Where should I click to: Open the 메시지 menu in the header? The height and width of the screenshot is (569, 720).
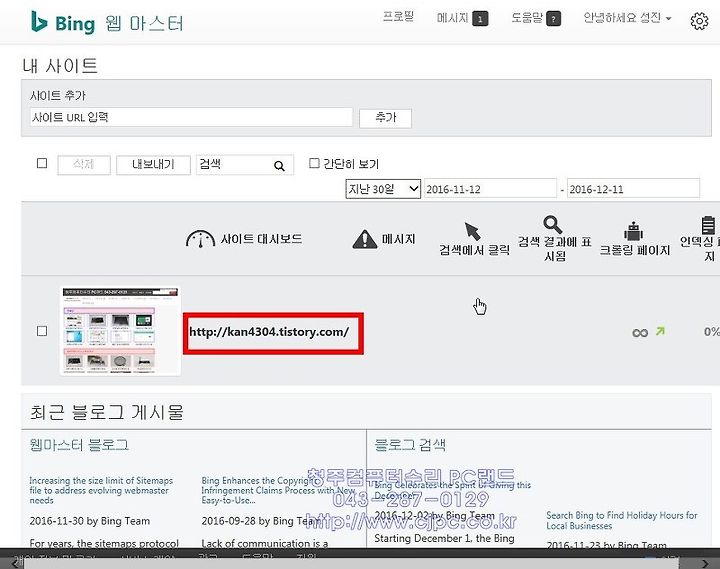coord(452,18)
